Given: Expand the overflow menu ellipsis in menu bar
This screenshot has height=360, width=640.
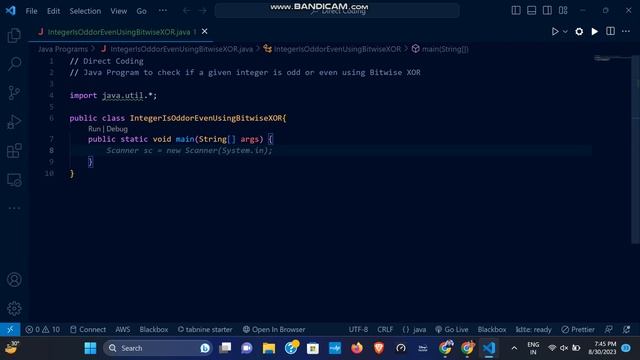Looking at the screenshot, I should point(162,11).
